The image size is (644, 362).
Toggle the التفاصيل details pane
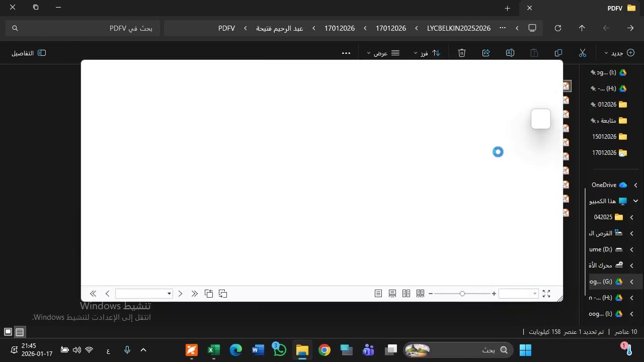click(x=29, y=53)
